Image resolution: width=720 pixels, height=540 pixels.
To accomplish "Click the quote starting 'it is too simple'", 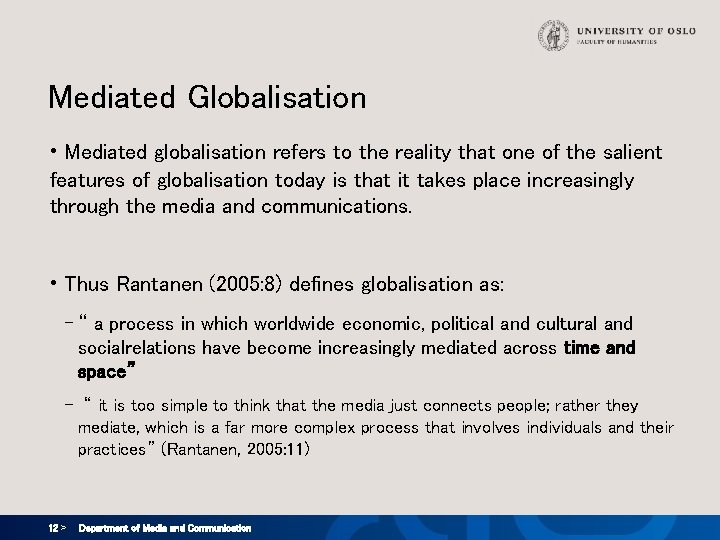I will [x=370, y=428].
